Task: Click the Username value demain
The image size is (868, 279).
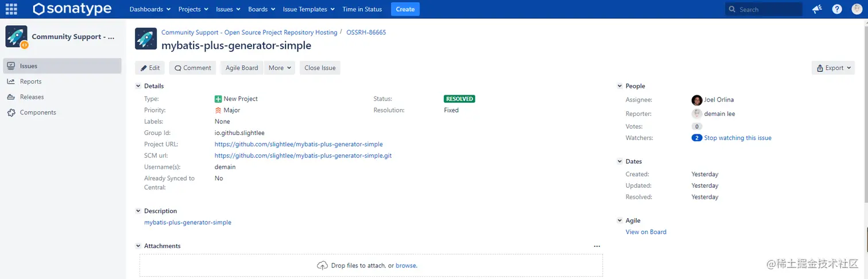Action: 225,167
